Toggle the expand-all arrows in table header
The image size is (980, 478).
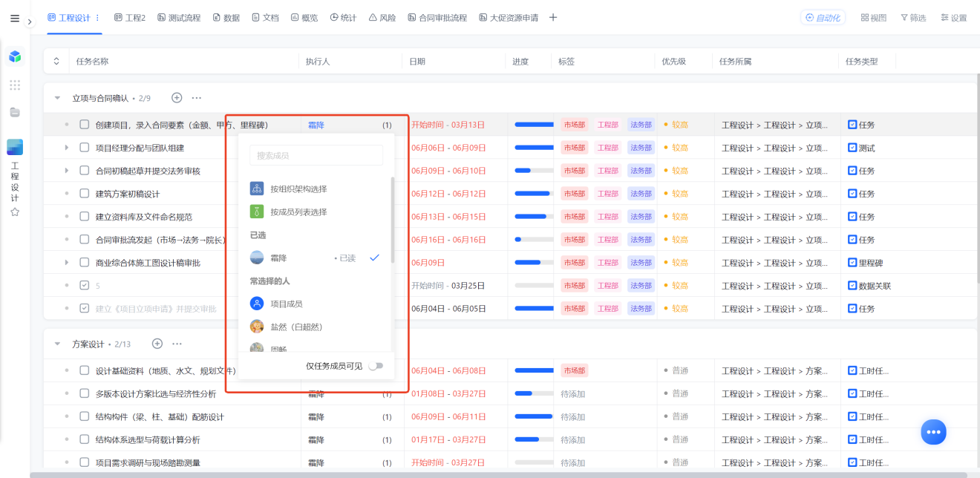coord(56,62)
